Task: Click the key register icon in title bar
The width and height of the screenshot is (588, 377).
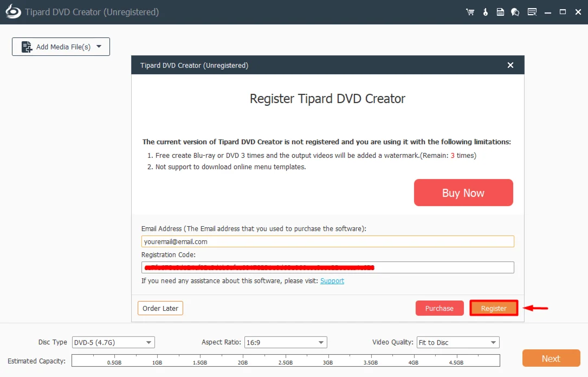Action: (485, 12)
